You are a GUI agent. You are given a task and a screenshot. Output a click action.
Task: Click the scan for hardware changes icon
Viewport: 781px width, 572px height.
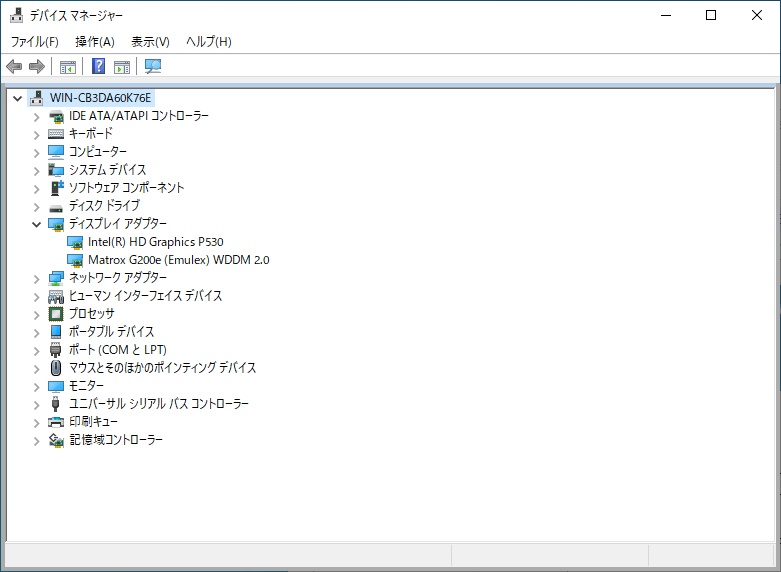[x=152, y=66]
